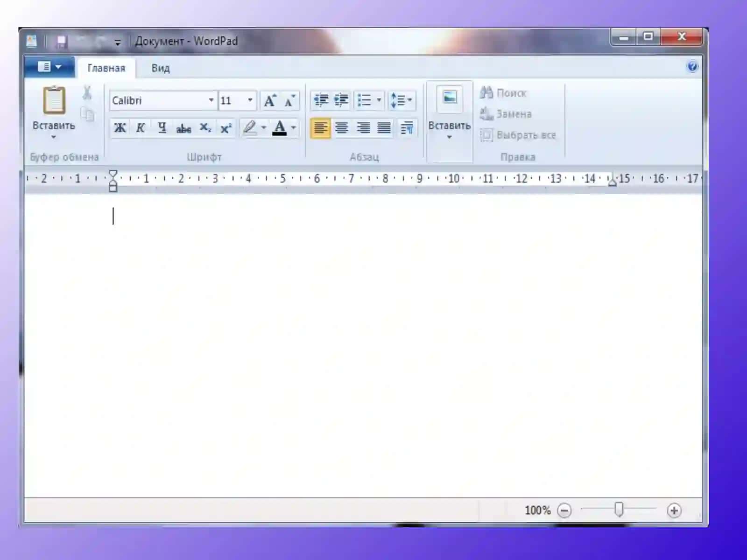This screenshot has width=747, height=560.
Task: Click the 100% zoom level text
Action: pos(538,510)
